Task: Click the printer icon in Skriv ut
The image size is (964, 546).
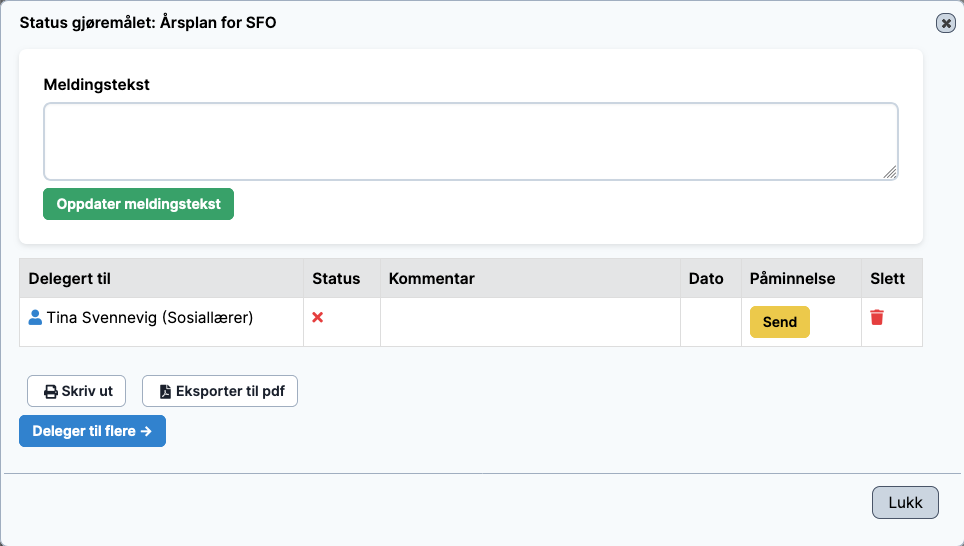Action: (50, 392)
